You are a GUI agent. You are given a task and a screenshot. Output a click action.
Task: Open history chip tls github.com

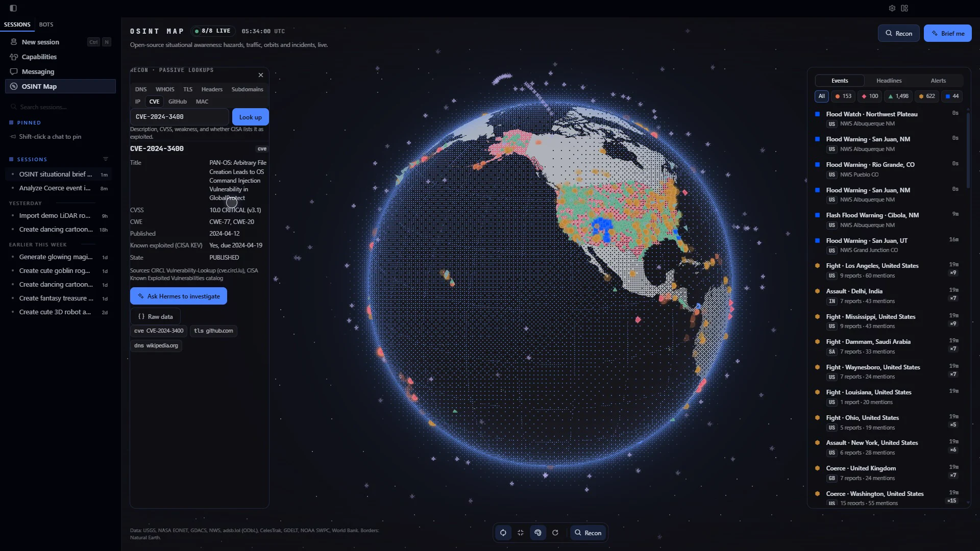[x=213, y=331]
